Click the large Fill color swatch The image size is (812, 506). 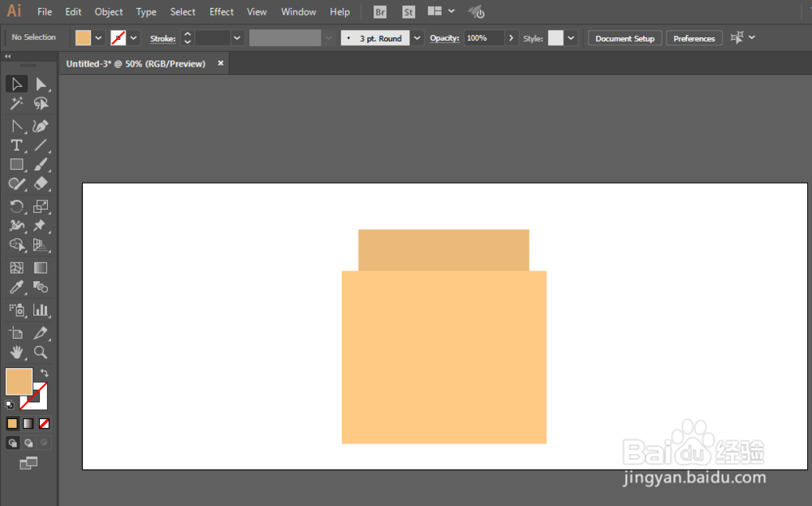19,382
